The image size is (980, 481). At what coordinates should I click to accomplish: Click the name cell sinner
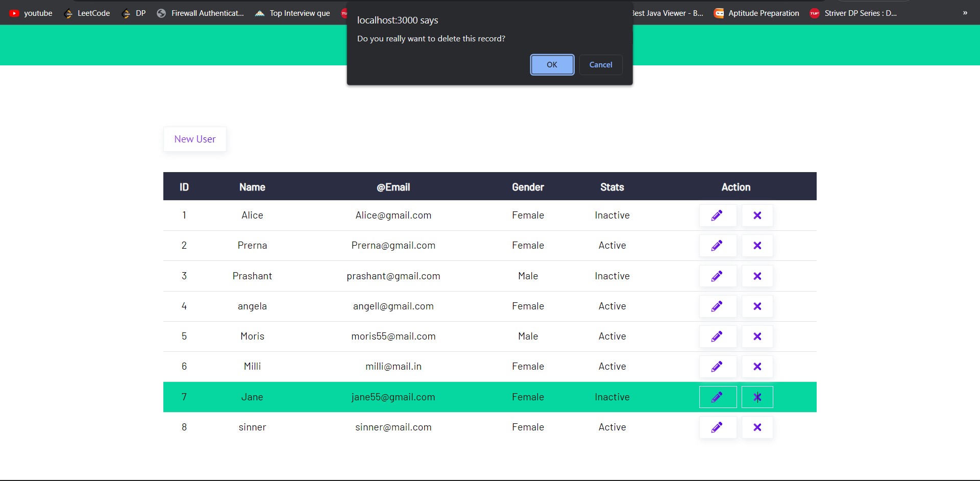[252, 427]
